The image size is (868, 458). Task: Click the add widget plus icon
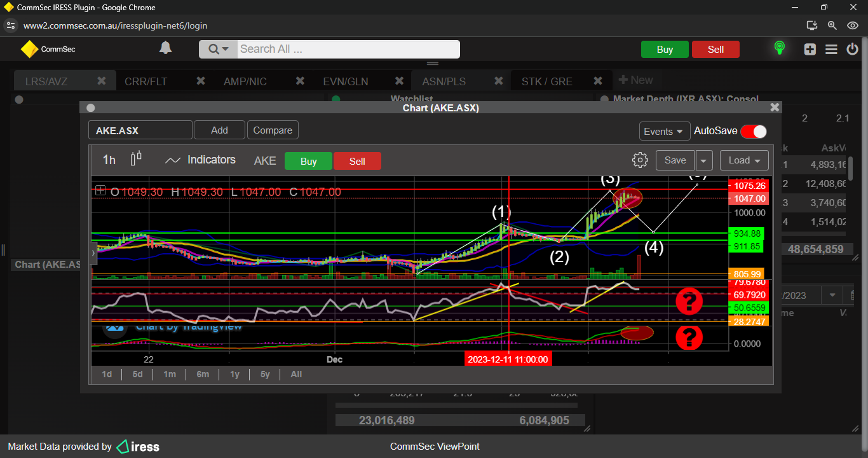810,49
